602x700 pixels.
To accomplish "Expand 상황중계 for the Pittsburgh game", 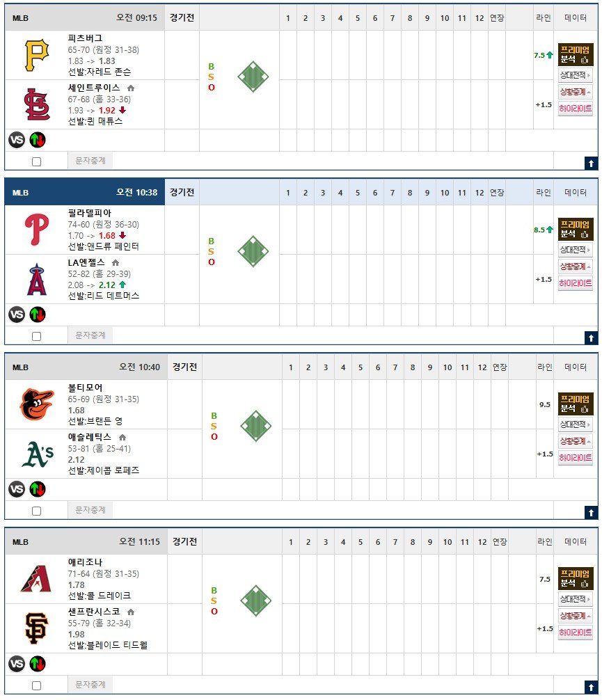I will click(575, 92).
